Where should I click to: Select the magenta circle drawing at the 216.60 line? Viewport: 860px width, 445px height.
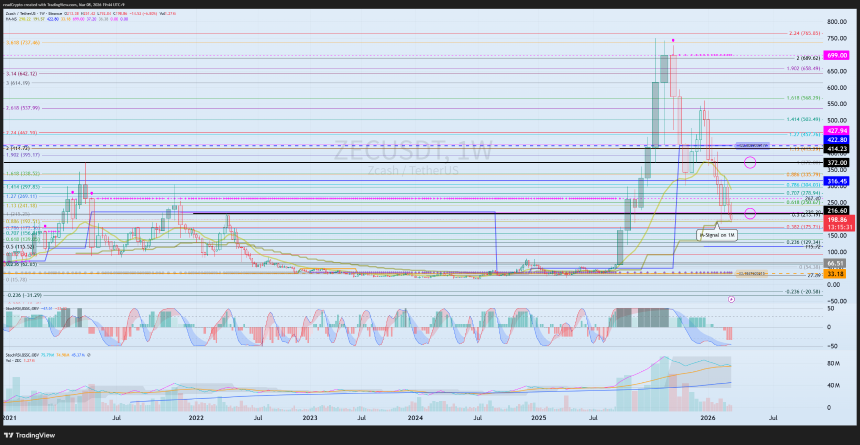coord(750,213)
